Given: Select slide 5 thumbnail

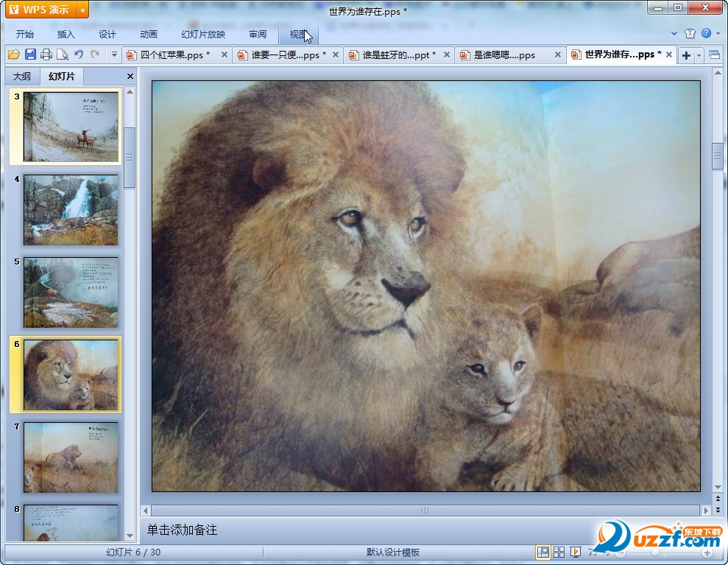Looking at the screenshot, I should point(71,292).
